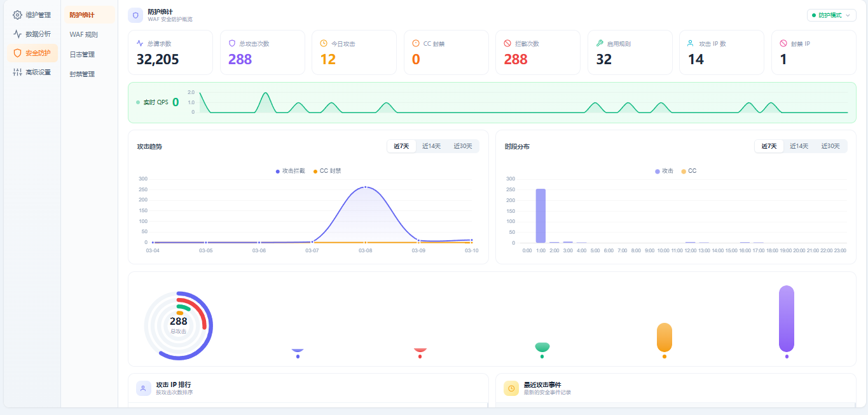Toggle 攻击拦截 series in 攻击趋势 legend
868x415 pixels.
(x=291, y=171)
